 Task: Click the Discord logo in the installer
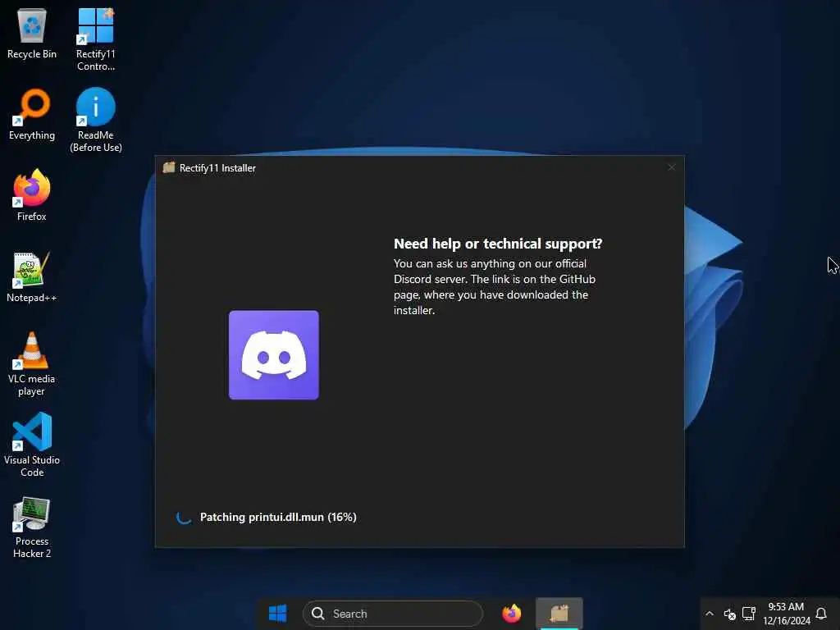point(274,354)
